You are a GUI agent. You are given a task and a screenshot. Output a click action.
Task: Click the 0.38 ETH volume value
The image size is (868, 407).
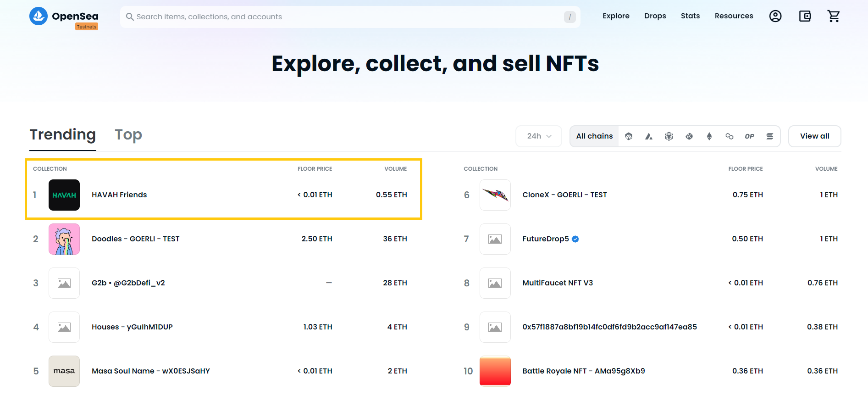point(823,327)
